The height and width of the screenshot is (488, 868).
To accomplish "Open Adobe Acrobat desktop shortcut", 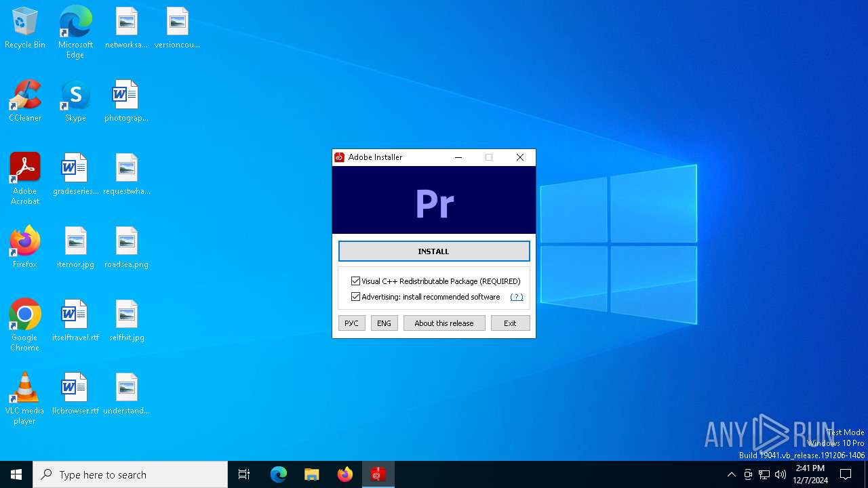I will click(x=25, y=179).
